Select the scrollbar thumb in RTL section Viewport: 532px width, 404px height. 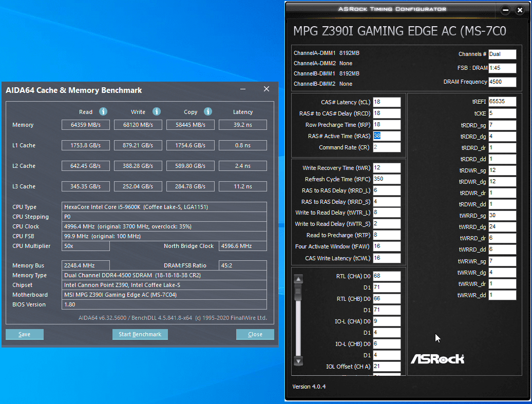(298, 293)
